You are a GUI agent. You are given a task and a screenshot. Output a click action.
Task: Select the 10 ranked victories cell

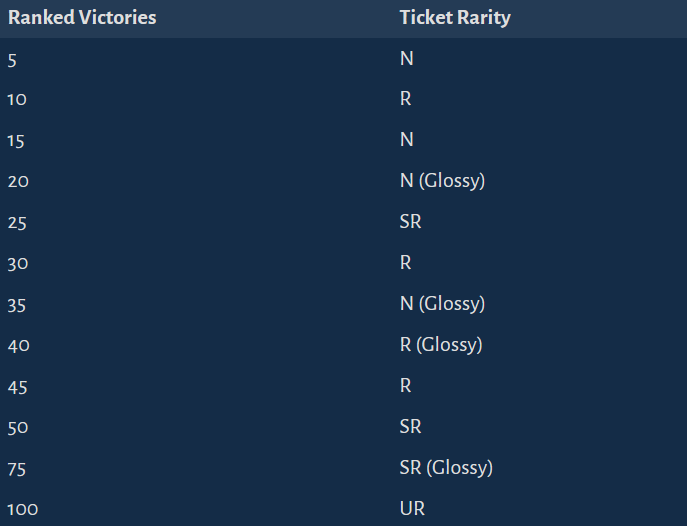point(17,99)
